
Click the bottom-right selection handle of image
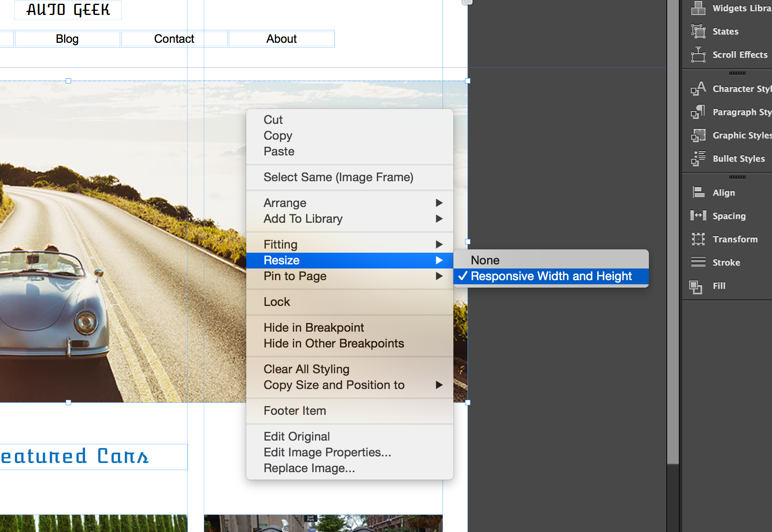click(x=468, y=402)
